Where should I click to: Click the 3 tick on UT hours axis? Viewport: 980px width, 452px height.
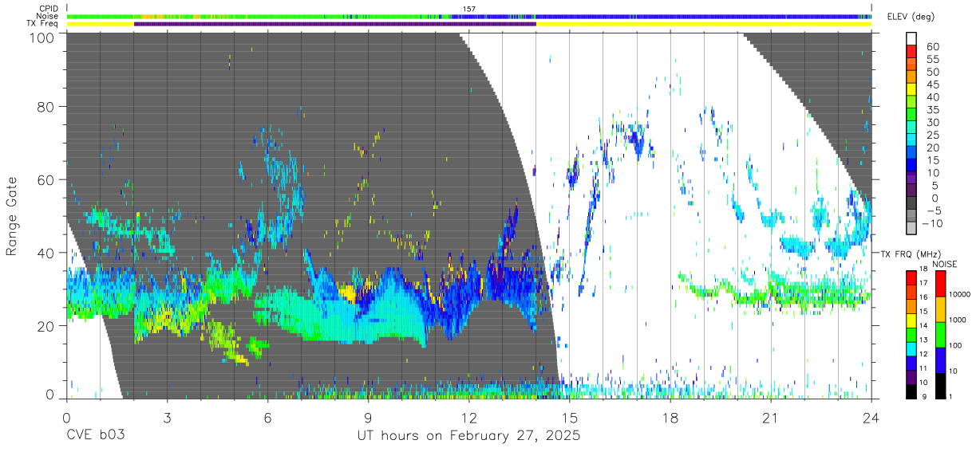[167, 418]
